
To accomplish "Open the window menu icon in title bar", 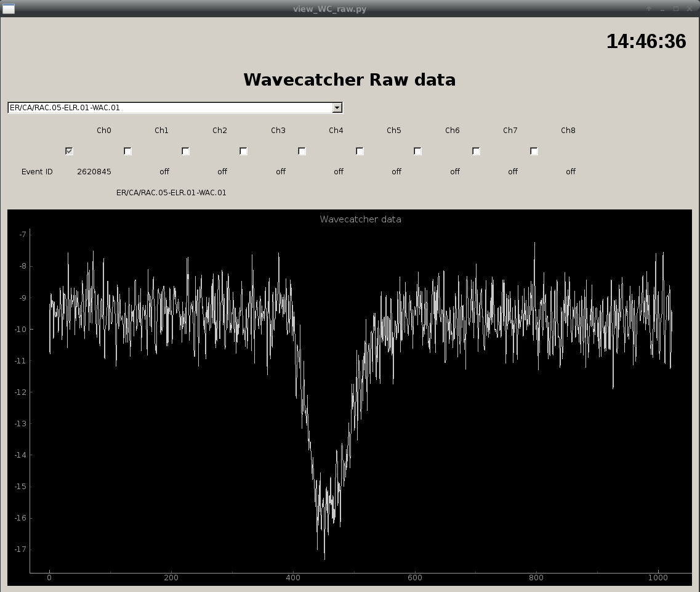I will point(8,9).
